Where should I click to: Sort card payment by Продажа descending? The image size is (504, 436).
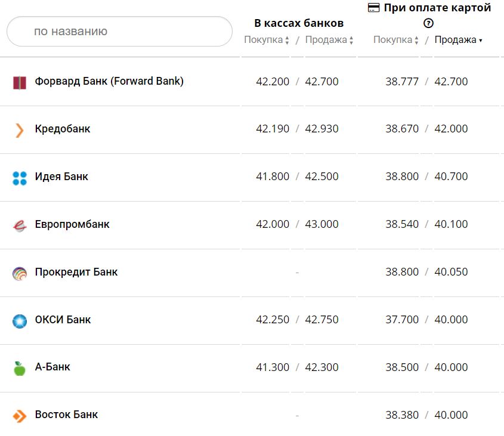click(x=458, y=40)
